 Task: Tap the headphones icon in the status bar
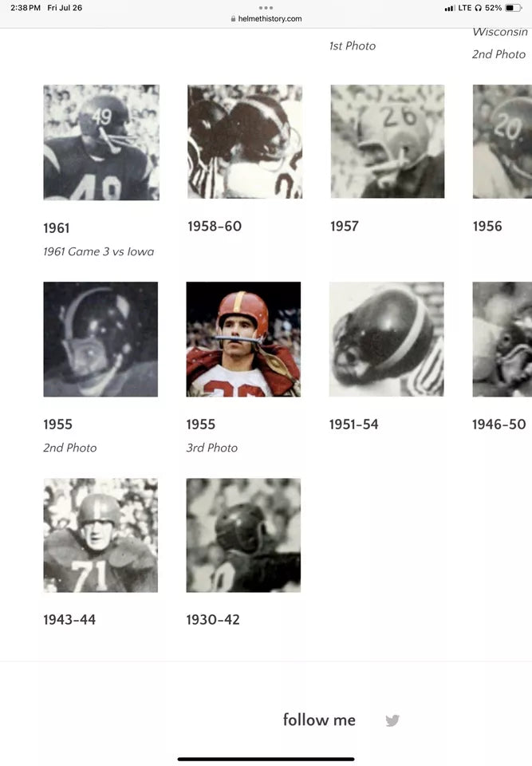point(479,8)
